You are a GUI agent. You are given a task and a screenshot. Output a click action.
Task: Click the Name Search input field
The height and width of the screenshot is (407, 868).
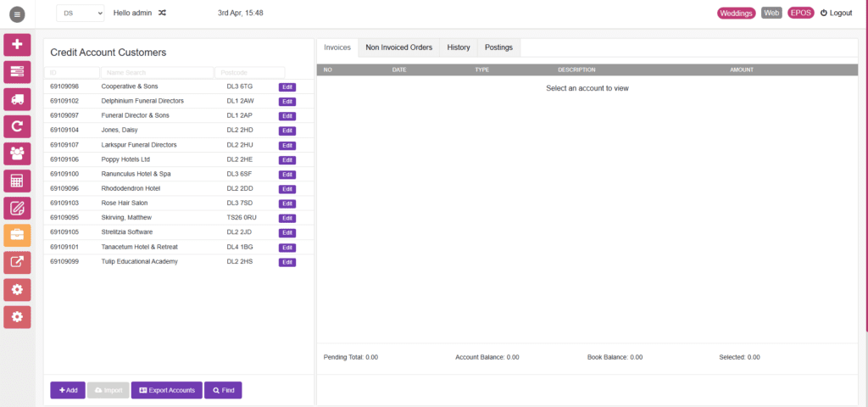coord(157,73)
